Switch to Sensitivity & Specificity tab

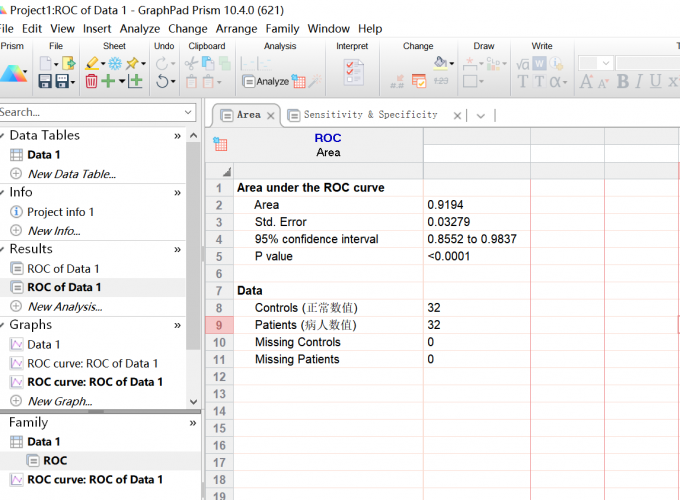click(x=371, y=114)
